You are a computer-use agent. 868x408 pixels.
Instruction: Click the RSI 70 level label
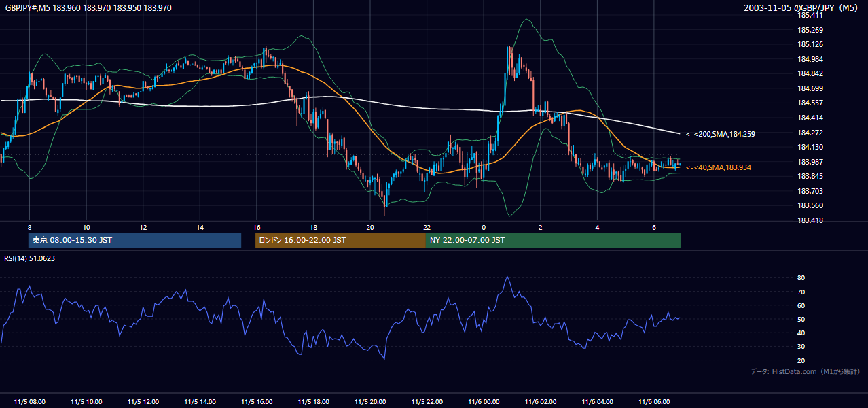tap(801, 292)
